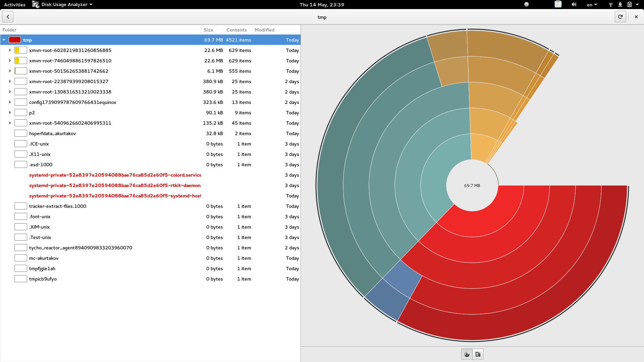The height and width of the screenshot is (362, 644).
Task: Expand the p2 folder
Action: [10, 113]
